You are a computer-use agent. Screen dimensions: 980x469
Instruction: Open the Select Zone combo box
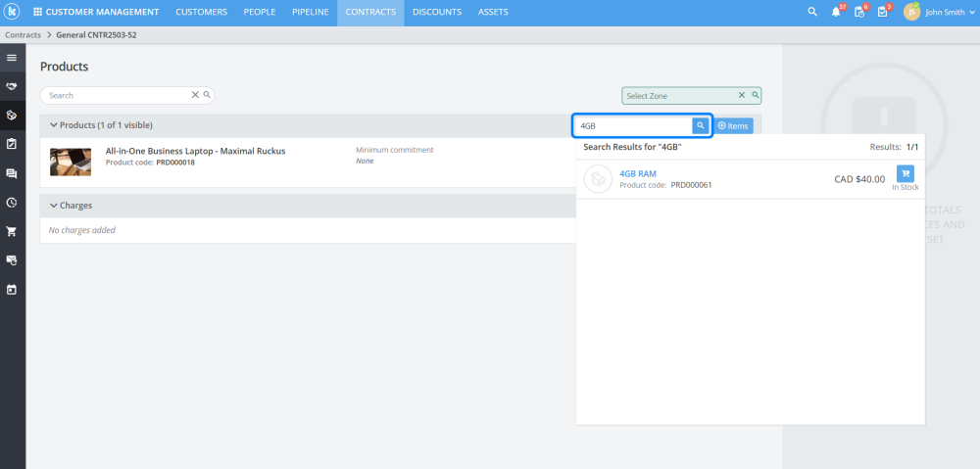(x=691, y=96)
